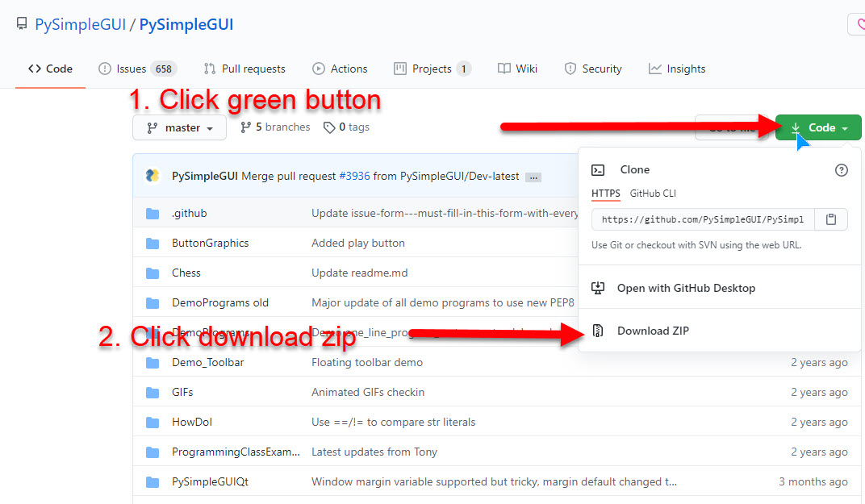Choose Open with GitHub Desktop
The image size is (865, 504).
pyautogui.click(x=686, y=288)
